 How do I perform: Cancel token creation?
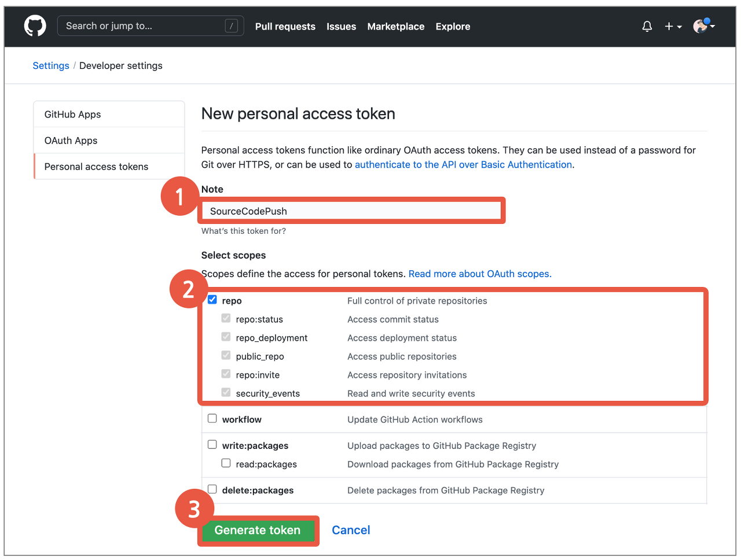[x=351, y=530]
